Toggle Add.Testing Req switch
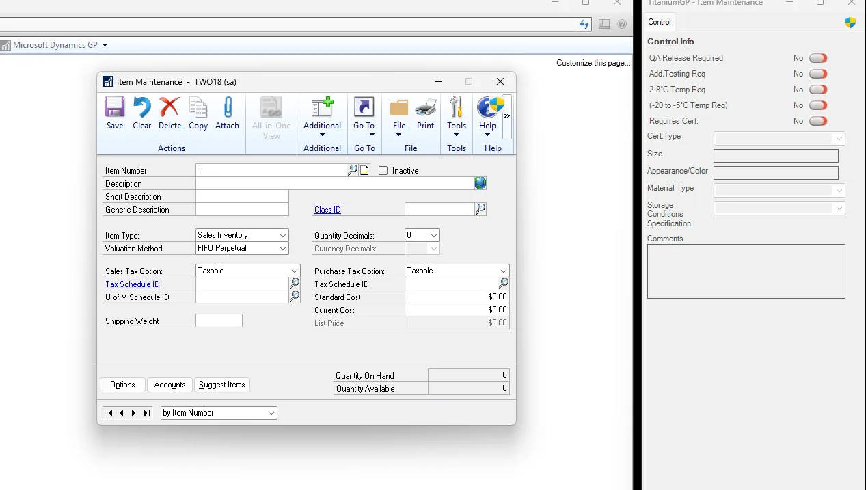 tap(818, 74)
